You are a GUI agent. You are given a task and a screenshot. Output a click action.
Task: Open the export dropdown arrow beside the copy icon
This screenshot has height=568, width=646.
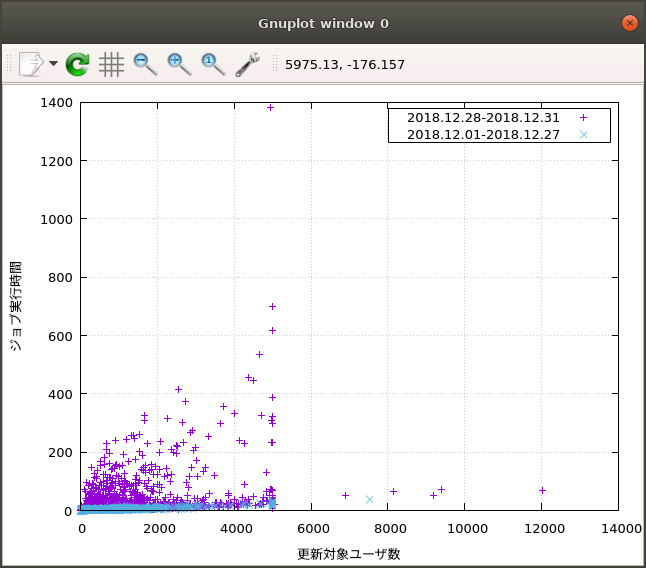pos(53,65)
